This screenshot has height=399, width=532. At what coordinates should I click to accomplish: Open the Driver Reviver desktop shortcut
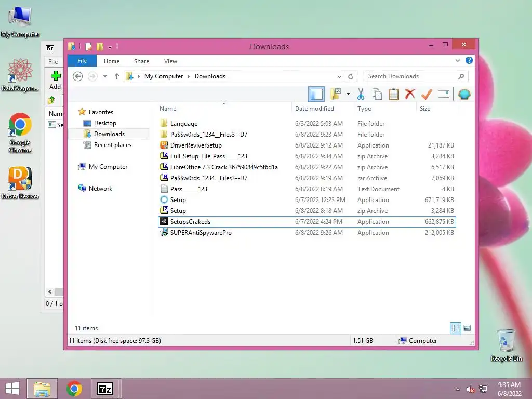20,183
